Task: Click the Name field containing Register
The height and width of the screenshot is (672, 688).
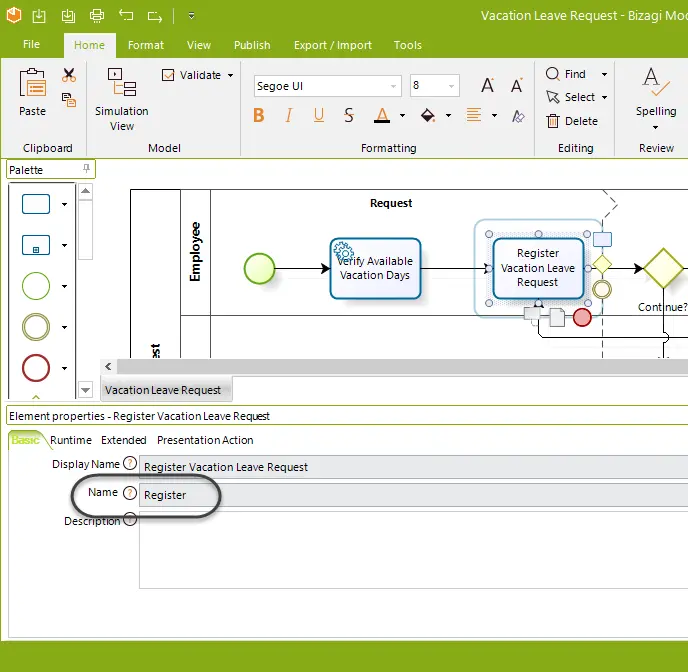Action: [413, 495]
